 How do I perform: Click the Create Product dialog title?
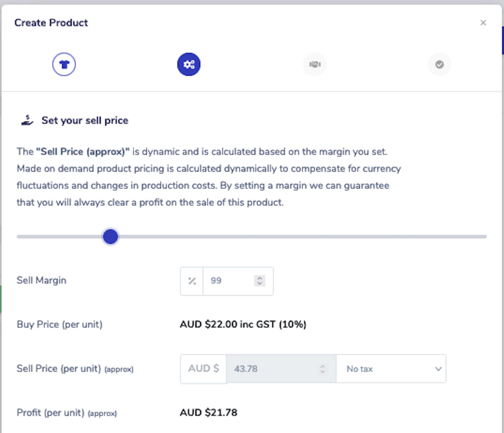(x=51, y=23)
